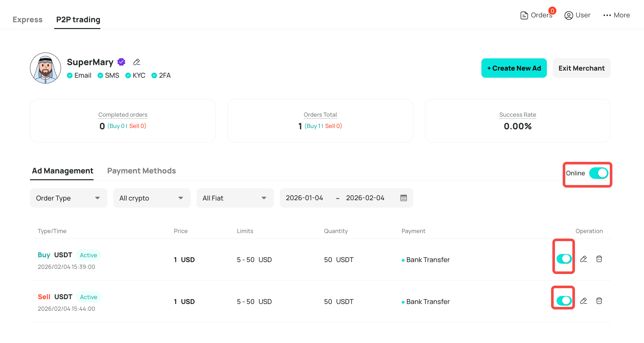Screen dimensions: 644x343
Task: Toggle the Online merchant status switch
Action: (x=599, y=173)
